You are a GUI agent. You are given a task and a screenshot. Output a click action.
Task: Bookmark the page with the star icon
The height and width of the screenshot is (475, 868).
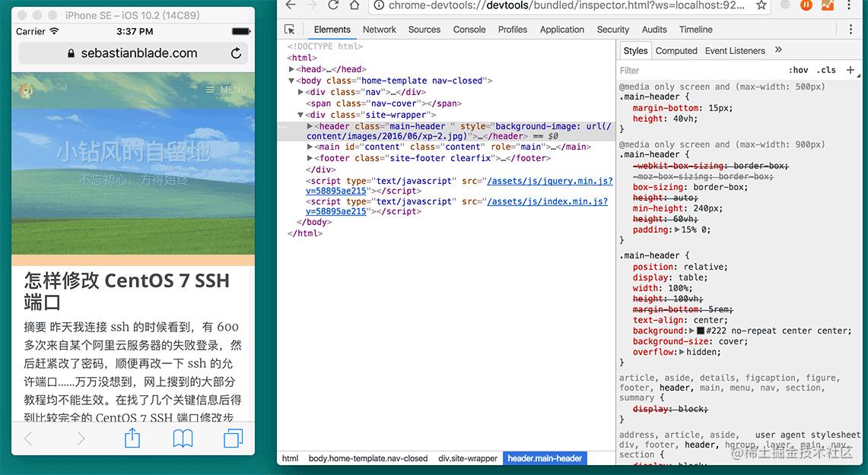coord(761,6)
